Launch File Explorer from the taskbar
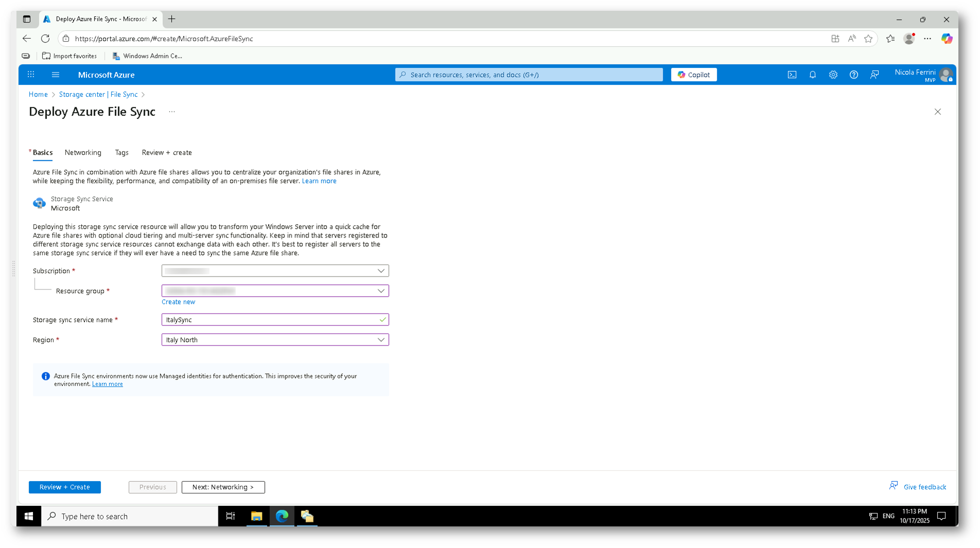 [x=256, y=516]
